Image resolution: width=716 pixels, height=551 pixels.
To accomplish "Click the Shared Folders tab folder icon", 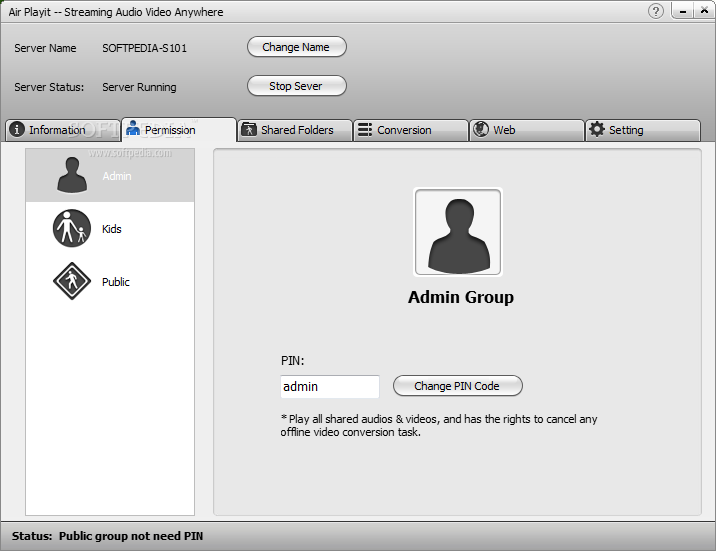I will pyautogui.click(x=248, y=129).
